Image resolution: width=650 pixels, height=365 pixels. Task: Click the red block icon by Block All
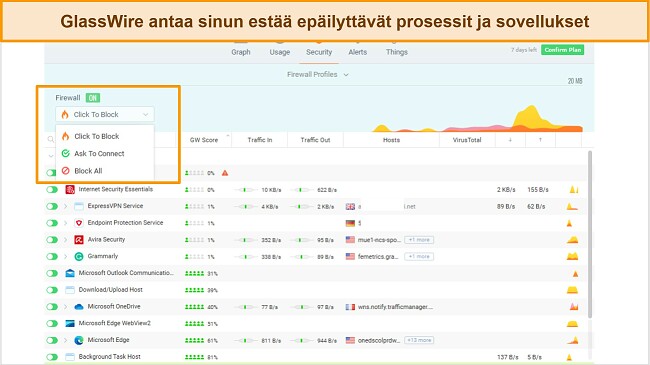pyautogui.click(x=65, y=170)
